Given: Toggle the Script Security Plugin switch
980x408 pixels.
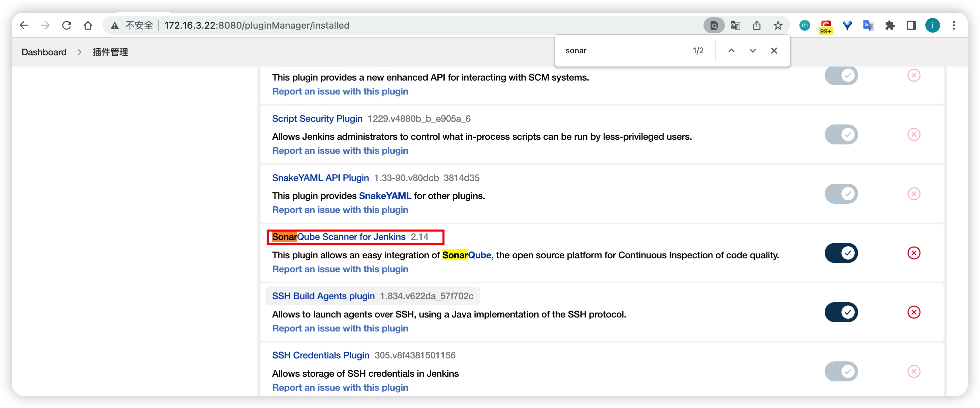Looking at the screenshot, I should [841, 134].
